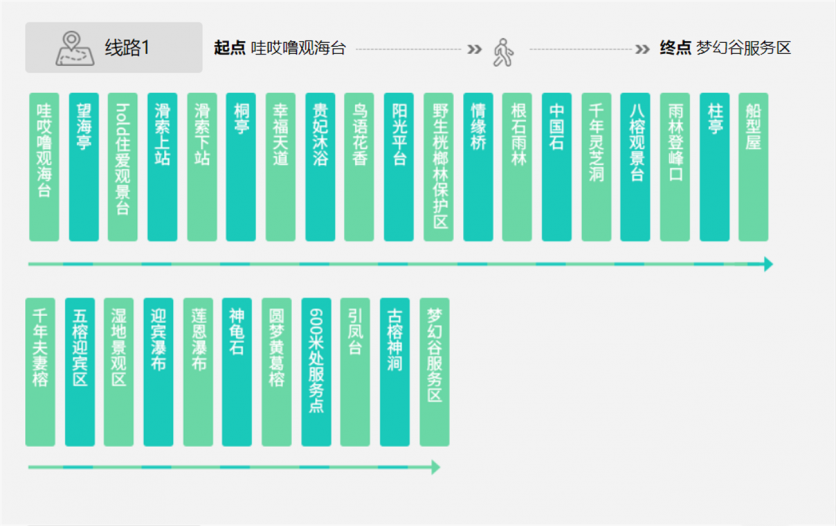The image size is (836, 526).
Task: Open the 贵妃沐浴 stop
Action: pos(320,167)
